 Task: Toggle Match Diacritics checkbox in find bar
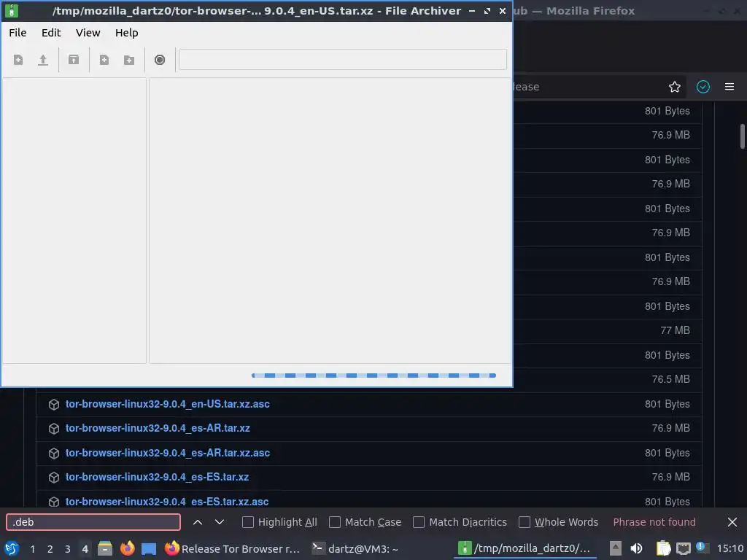(419, 522)
